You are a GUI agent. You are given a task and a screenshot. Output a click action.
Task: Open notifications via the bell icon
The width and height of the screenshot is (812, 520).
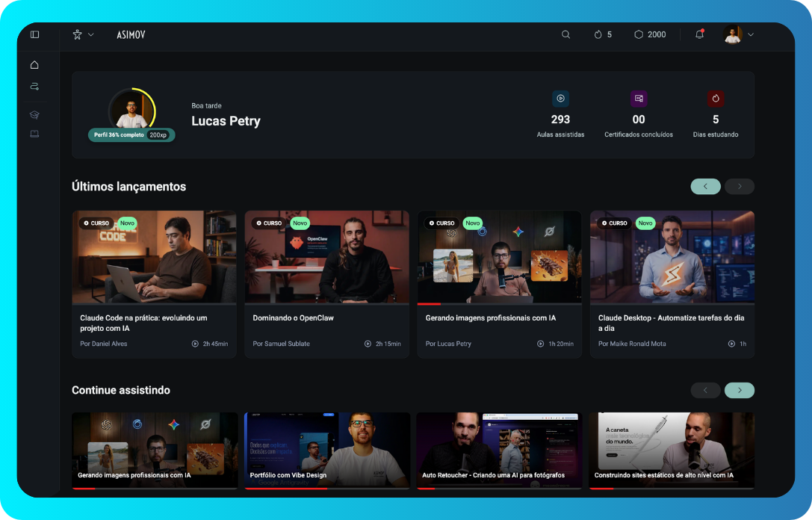click(699, 34)
